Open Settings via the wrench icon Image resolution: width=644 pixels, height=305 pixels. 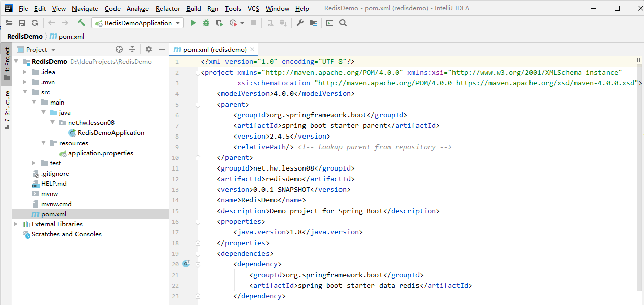point(299,23)
